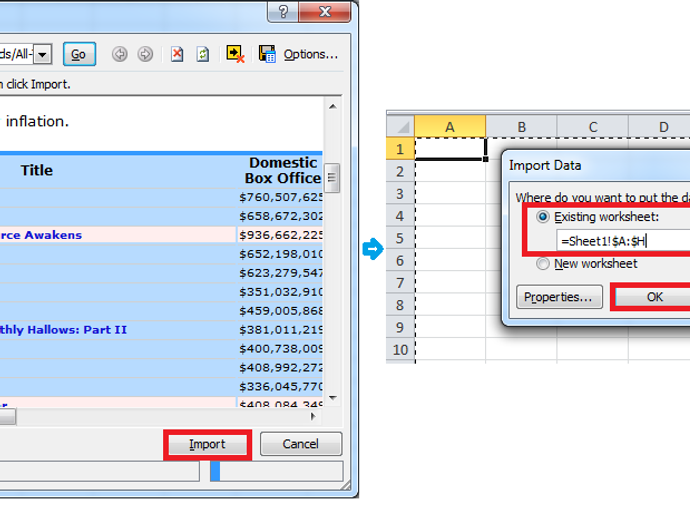This screenshot has width=690, height=518.
Task: Select column D header in spreadsheet
Action: [x=659, y=127]
